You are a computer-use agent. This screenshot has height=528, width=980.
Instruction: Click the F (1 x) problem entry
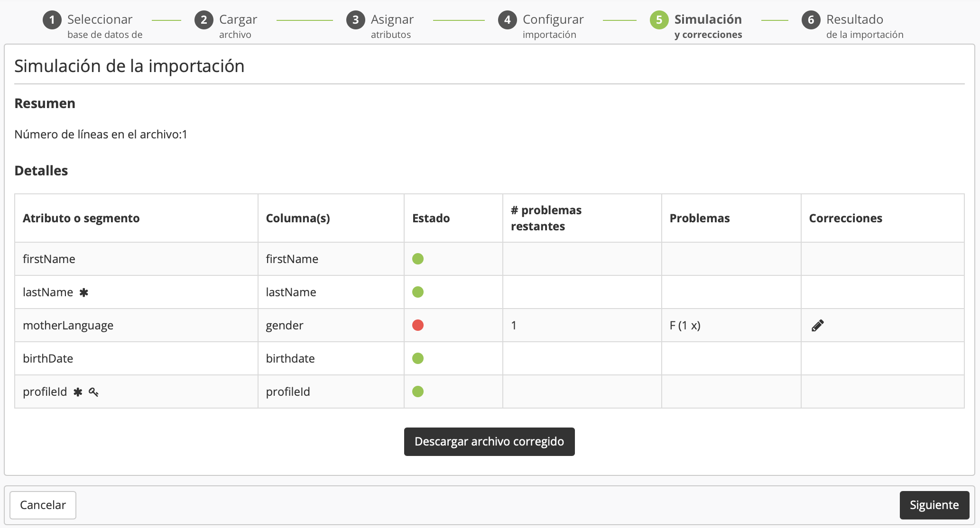[685, 326]
